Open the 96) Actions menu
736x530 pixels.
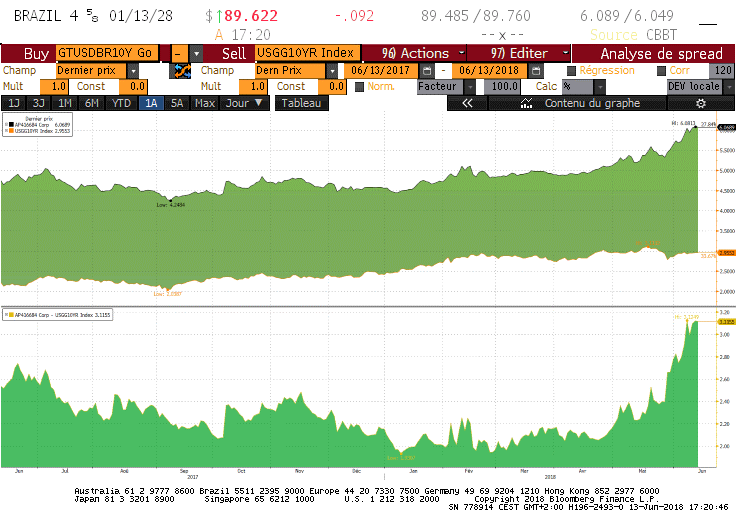pos(415,54)
